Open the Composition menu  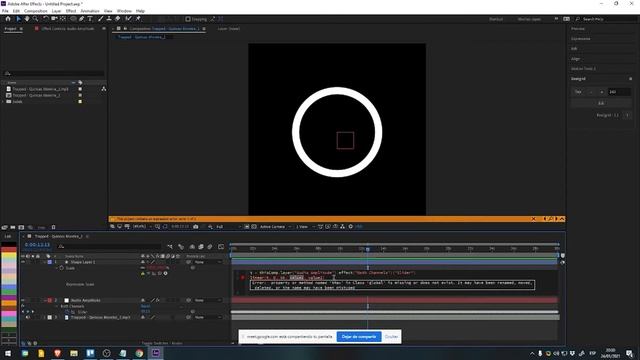(36, 11)
